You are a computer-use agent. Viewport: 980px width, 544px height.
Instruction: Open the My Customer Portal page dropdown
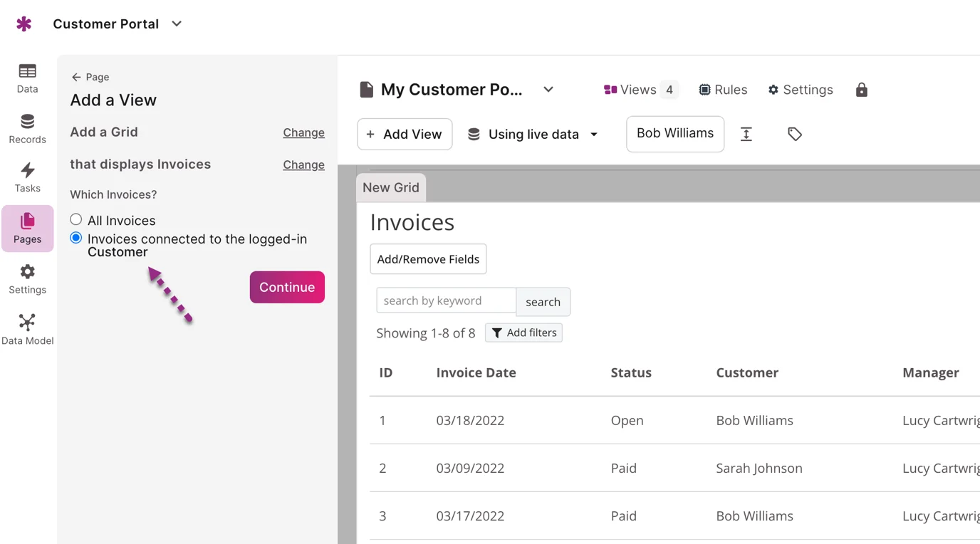click(548, 90)
